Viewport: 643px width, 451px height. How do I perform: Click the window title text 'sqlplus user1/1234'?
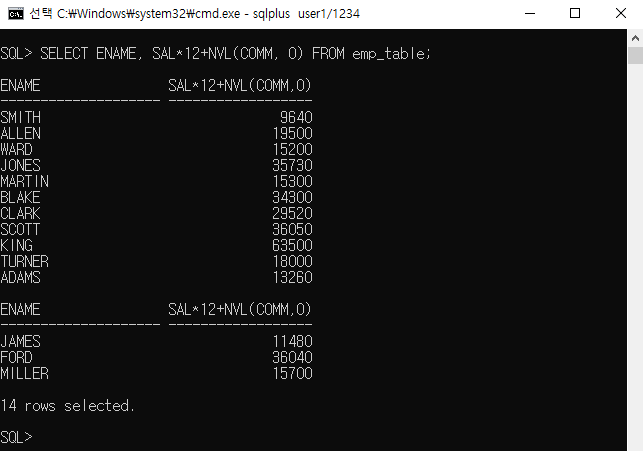(x=306, y=14)
